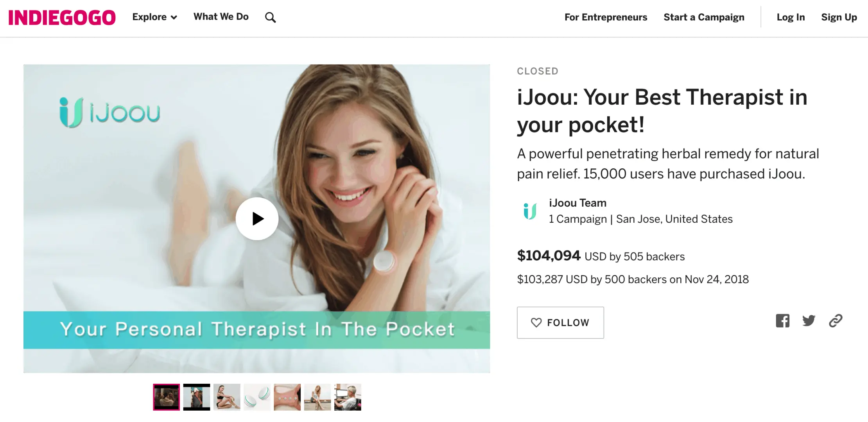Click the iJoou Team logo avatar
This screenshot has height=422, width=868.
530,211
